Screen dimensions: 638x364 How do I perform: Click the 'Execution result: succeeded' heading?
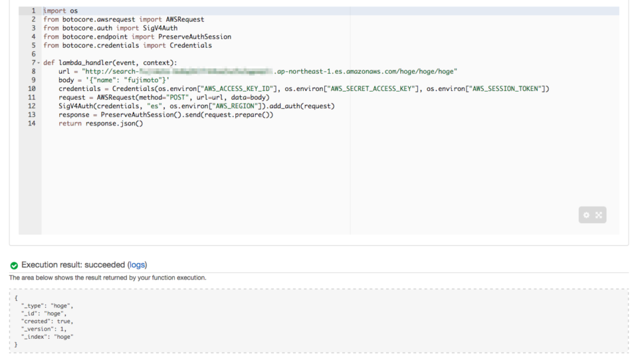(73, 264)
